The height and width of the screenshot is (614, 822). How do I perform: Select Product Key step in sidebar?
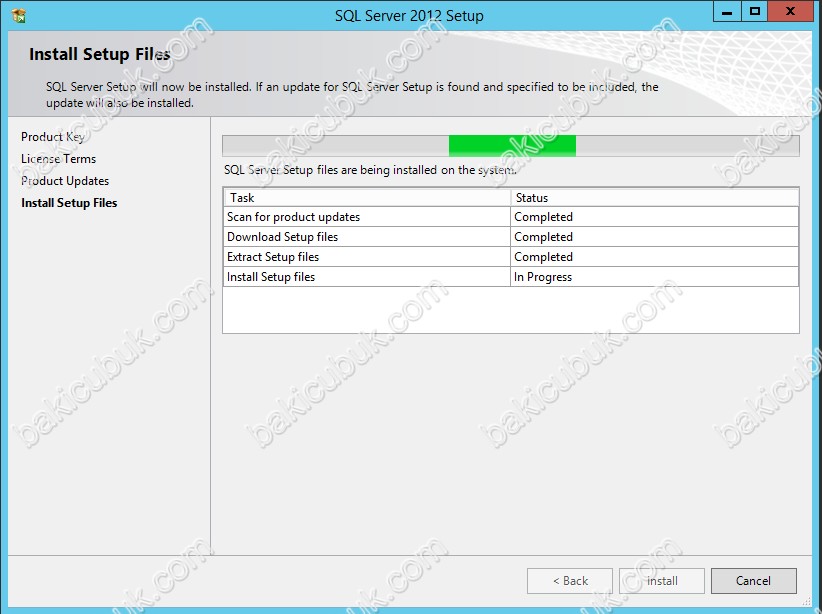click(52, 137)
